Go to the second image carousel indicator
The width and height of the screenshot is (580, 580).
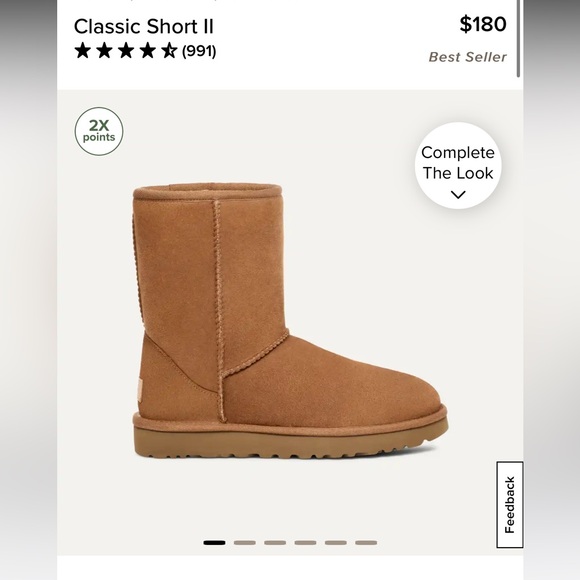[245, 543]
